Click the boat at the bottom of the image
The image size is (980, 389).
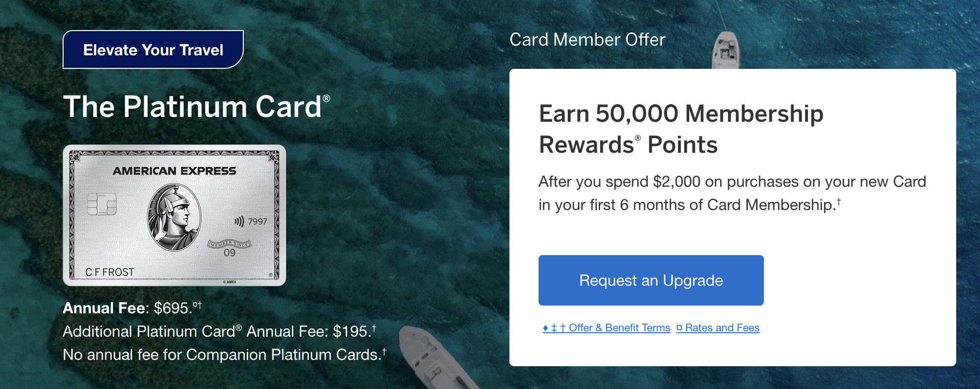432,359
